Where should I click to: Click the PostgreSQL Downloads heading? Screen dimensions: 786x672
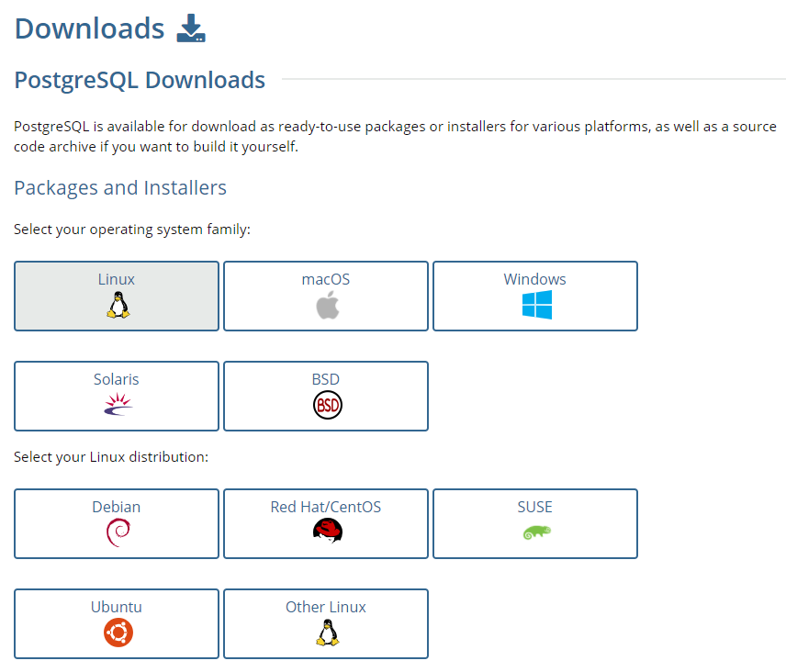point(140,80)
